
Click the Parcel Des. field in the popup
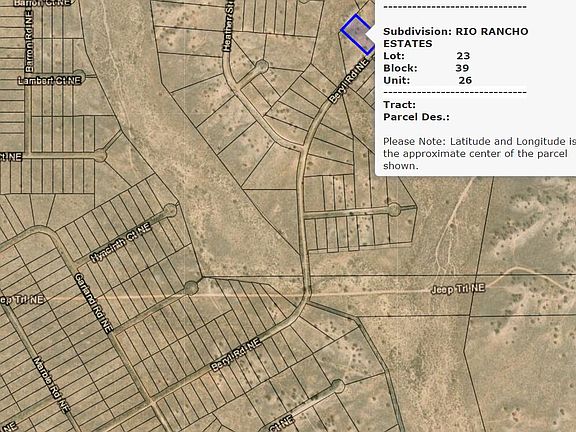click(x=416, y=117)
